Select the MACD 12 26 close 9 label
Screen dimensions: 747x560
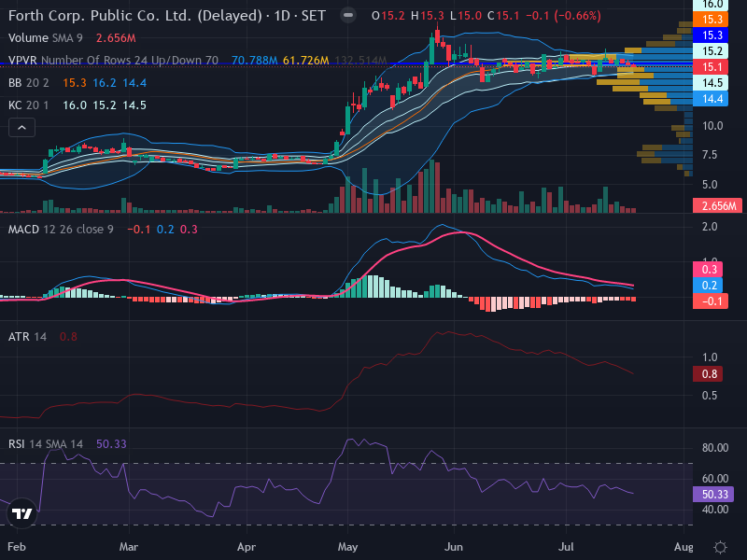(x=61, y=230)
